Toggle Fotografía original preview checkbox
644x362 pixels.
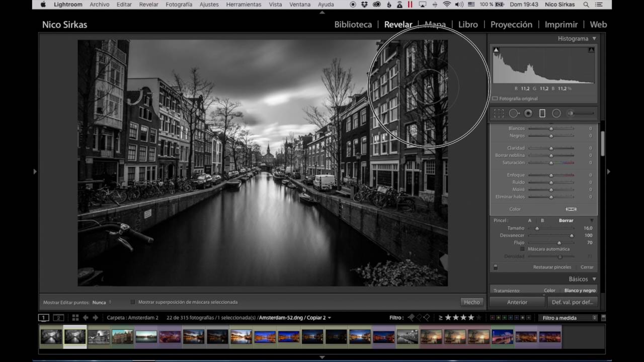495,99
